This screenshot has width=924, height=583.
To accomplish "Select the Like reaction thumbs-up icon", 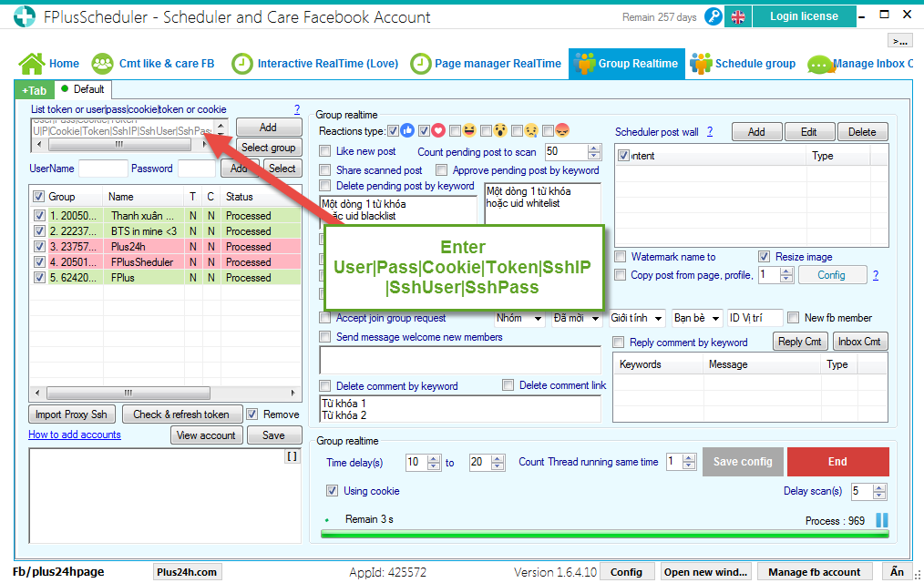I will [407, 131].
